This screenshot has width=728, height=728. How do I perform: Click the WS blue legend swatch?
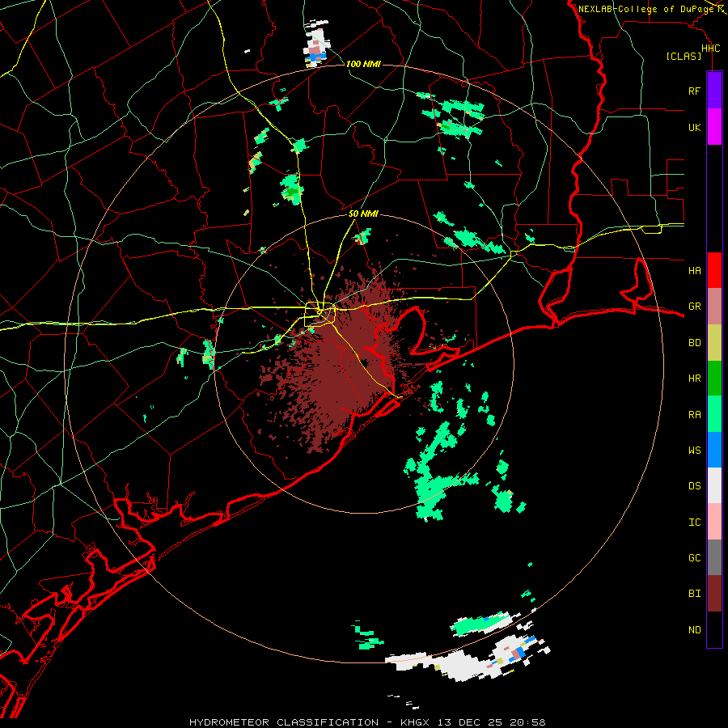pos(714,450)
